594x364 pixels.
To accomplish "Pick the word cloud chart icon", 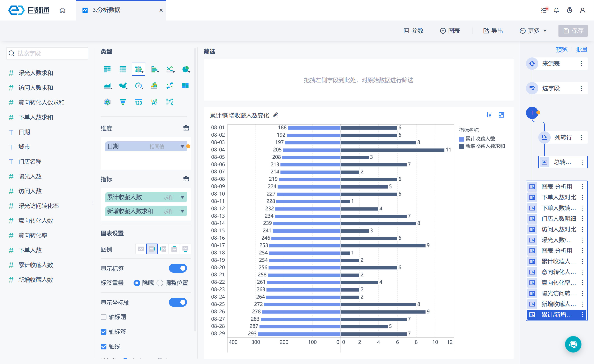I will 154,102.
